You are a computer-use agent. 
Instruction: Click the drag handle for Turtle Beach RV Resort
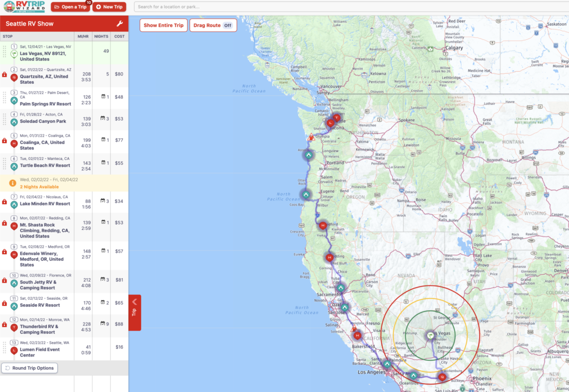[x=4, y=164]
